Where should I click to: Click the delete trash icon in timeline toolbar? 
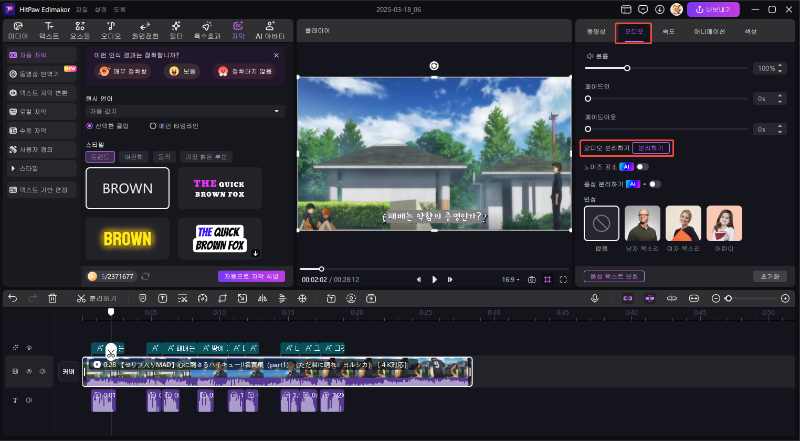point(52,298)
